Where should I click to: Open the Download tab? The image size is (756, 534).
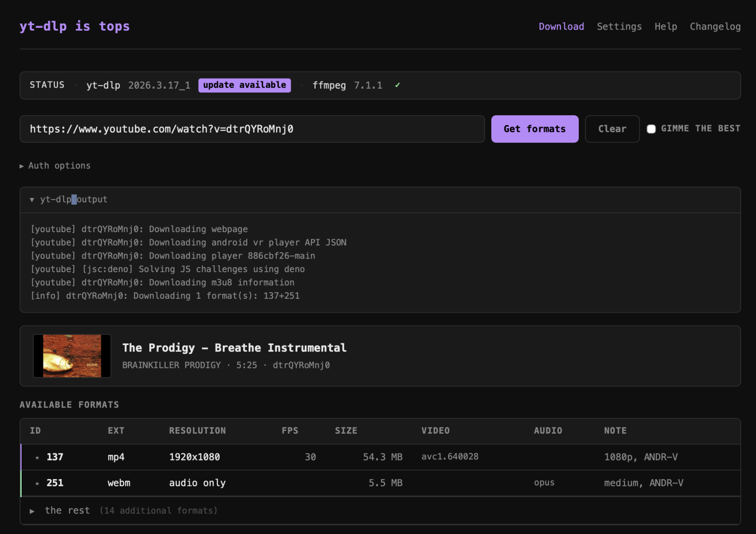pyautogui.click(x=561, y=27)
